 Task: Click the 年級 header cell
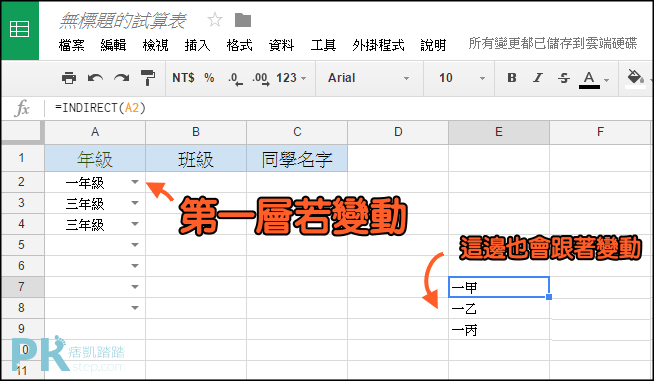point(95,158)
